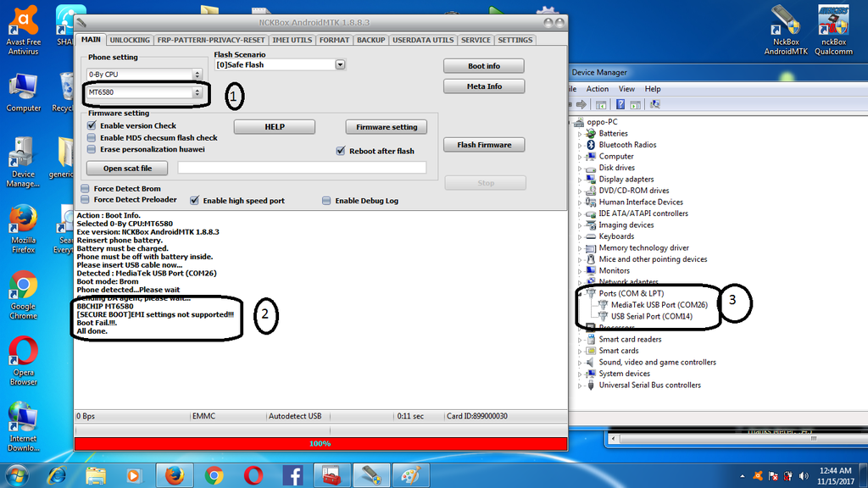Enable Force Detect Brom option
The width and height of the screenshot is (868, 488).
[85, 189]
